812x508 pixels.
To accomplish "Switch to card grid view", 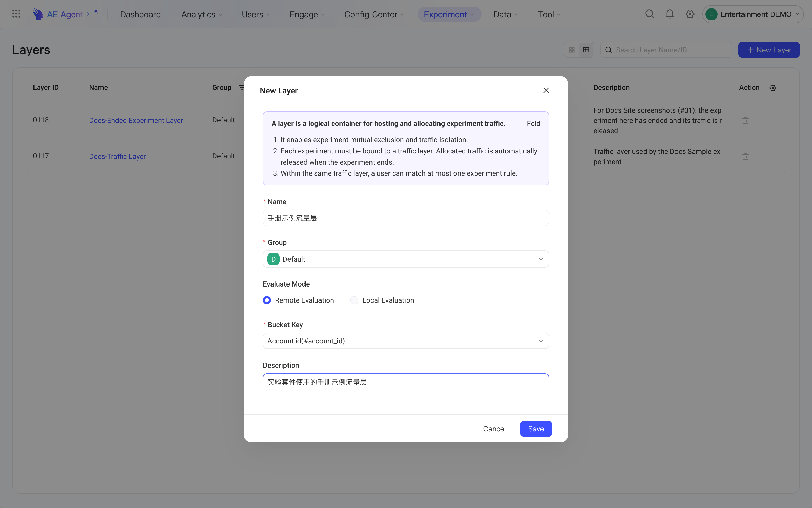I will point(572,50).
